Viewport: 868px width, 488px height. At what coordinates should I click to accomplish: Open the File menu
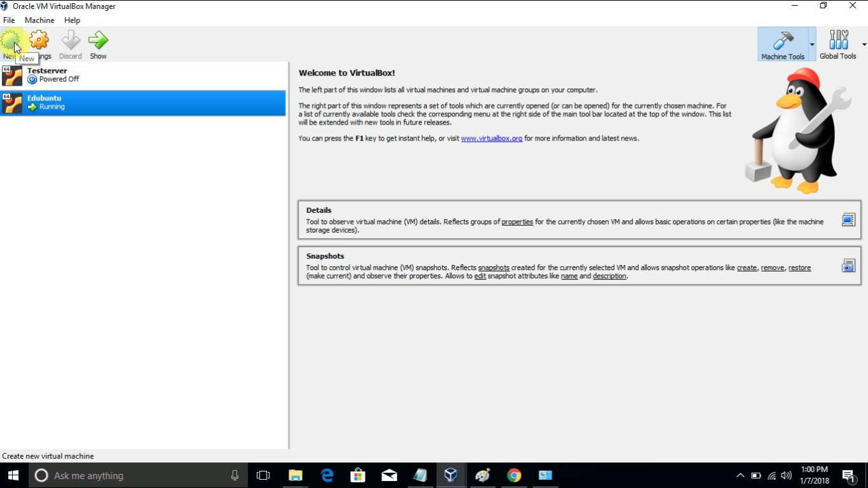tap(9, 20)
